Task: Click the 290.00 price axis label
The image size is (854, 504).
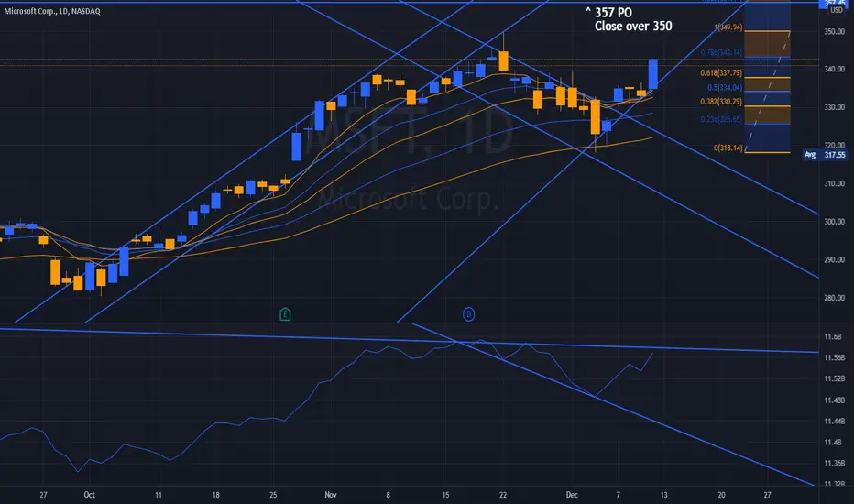Action: [835, 260]
